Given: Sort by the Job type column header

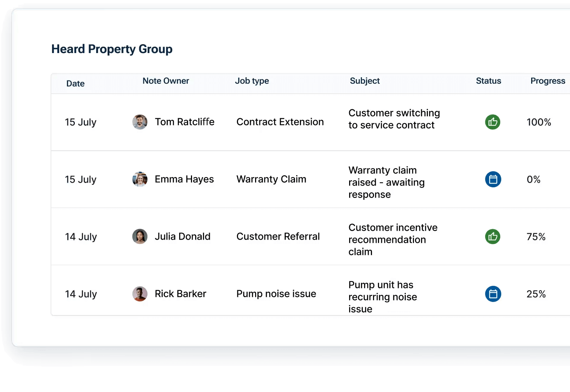Looking at the screenshot, I should click(252, 81).
